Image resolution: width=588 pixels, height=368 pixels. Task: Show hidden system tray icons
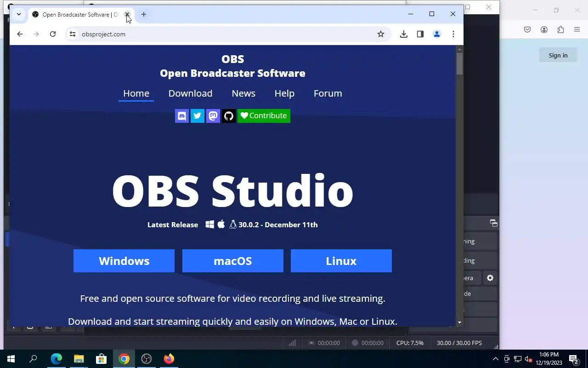tap(496, 359)
